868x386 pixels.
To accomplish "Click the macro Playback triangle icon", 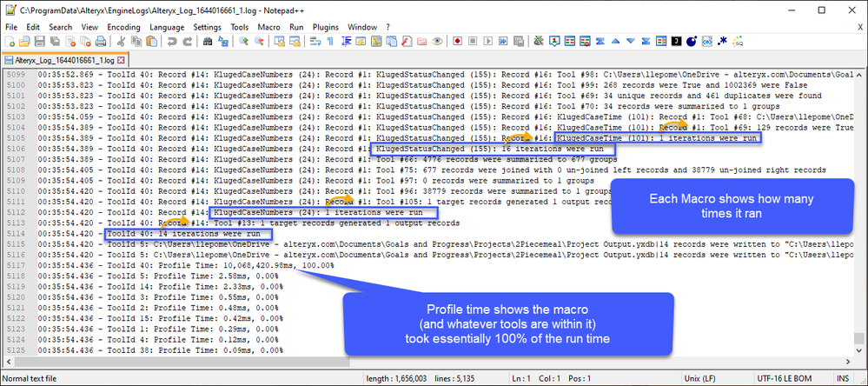I will (x=488, y=41).
